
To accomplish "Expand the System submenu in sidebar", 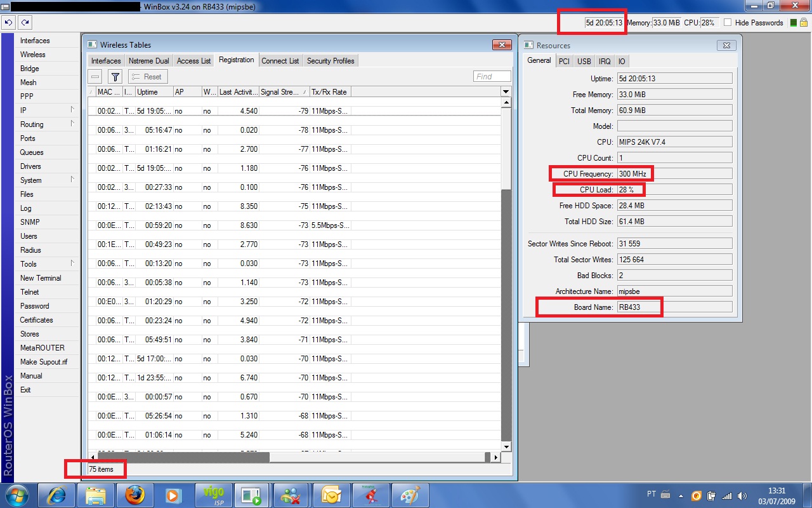I will [72, 180].
